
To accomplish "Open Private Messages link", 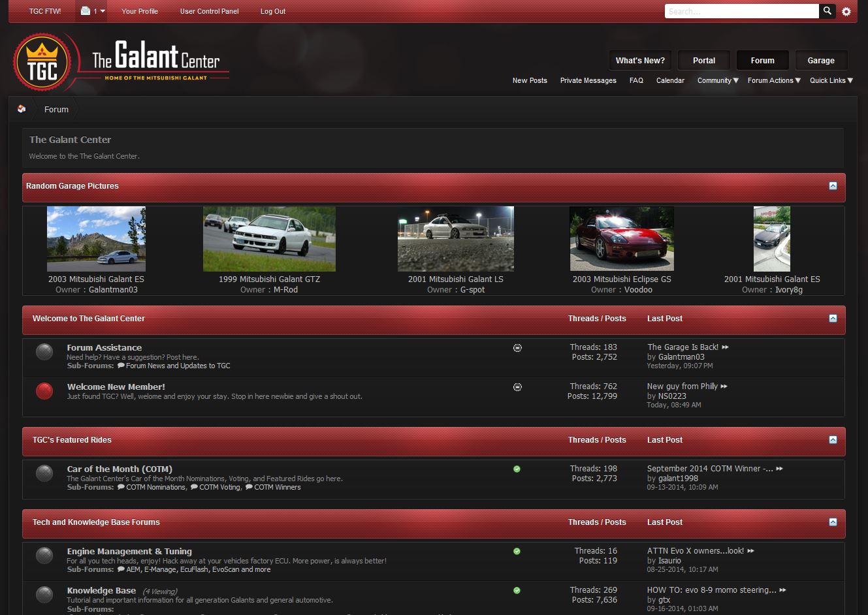I will [x=588, y=80].
